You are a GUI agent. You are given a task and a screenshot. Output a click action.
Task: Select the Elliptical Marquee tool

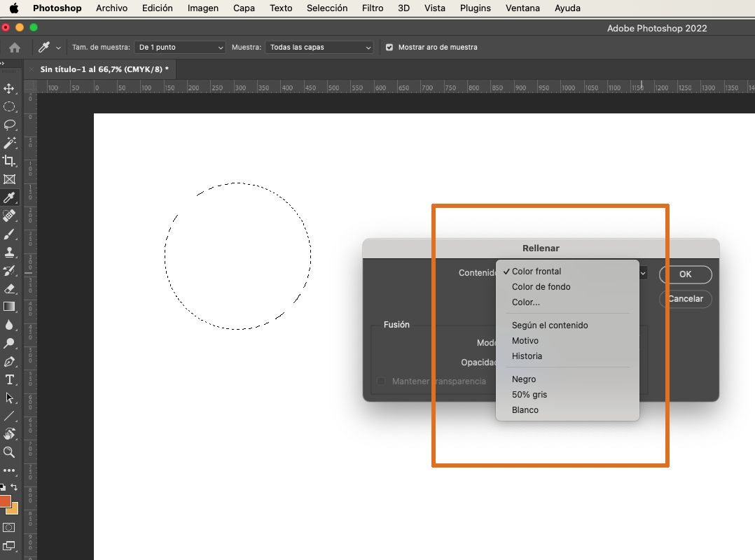(x=9, y=107)
